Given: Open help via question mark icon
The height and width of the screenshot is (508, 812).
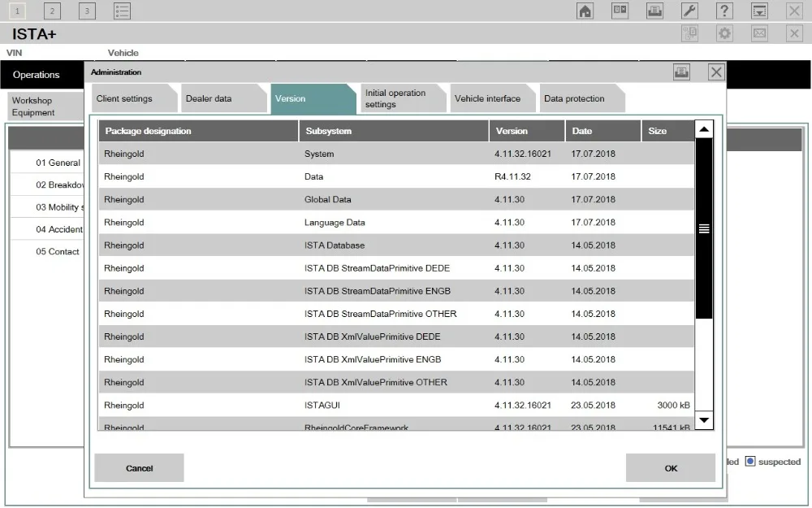Looking at the screenshot, I should coord(724,11).
